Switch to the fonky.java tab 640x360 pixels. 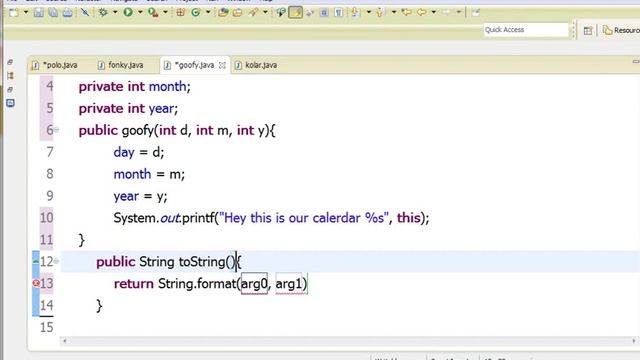pyautogui.click(x=121, y=65)
